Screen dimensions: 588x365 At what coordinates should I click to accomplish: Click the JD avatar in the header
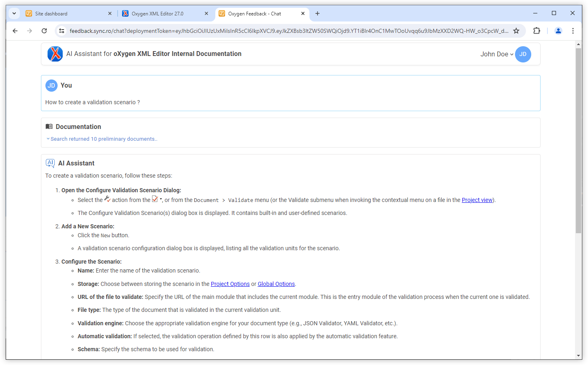523,54
